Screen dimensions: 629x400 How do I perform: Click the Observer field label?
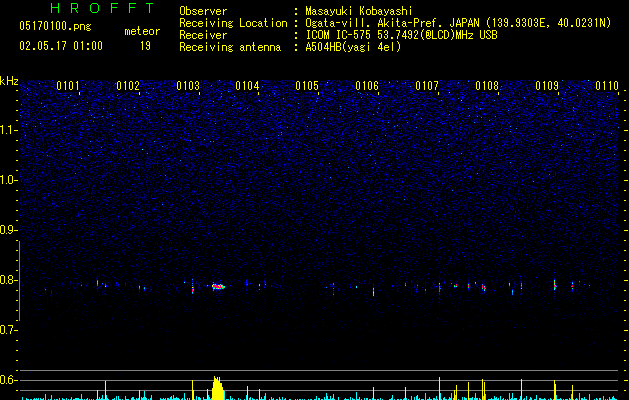[x=203, y=11]
